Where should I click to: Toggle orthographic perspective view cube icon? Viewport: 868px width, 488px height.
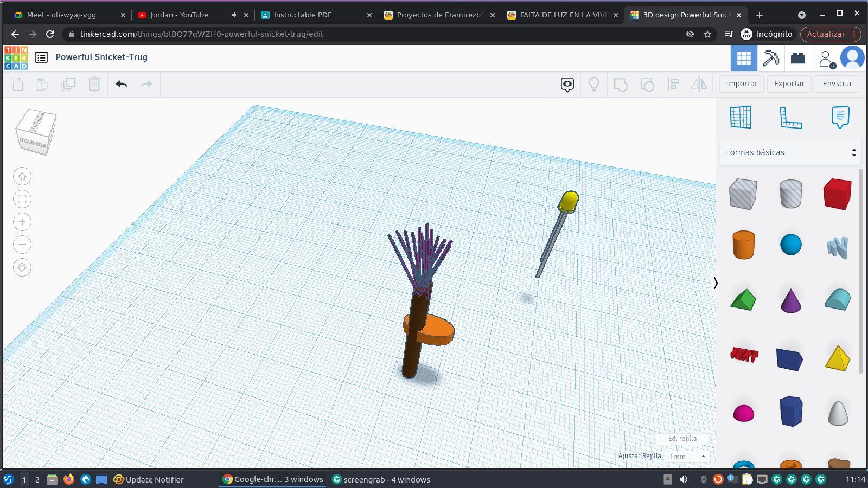click(x=22, y=267)
